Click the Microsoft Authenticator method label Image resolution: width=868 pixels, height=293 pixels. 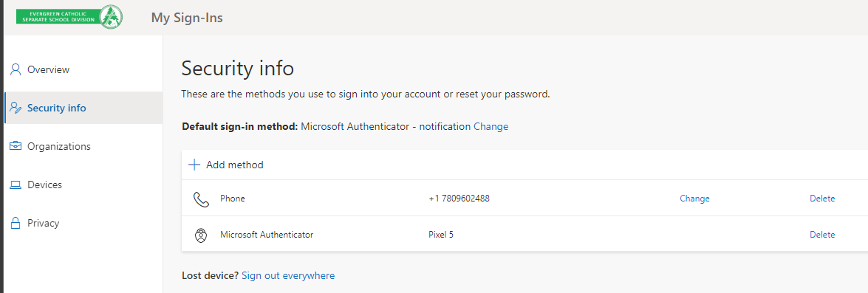click(x=267, y=235)
